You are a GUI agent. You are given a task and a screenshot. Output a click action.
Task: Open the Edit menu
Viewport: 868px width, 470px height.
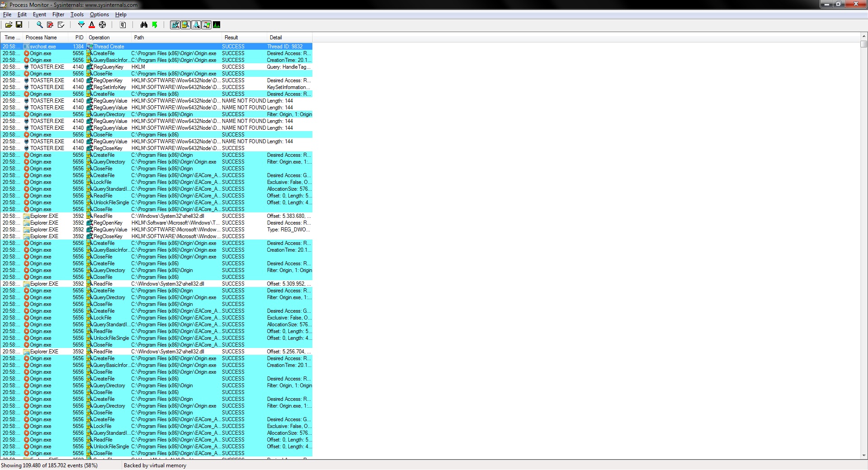coord(22,14)
